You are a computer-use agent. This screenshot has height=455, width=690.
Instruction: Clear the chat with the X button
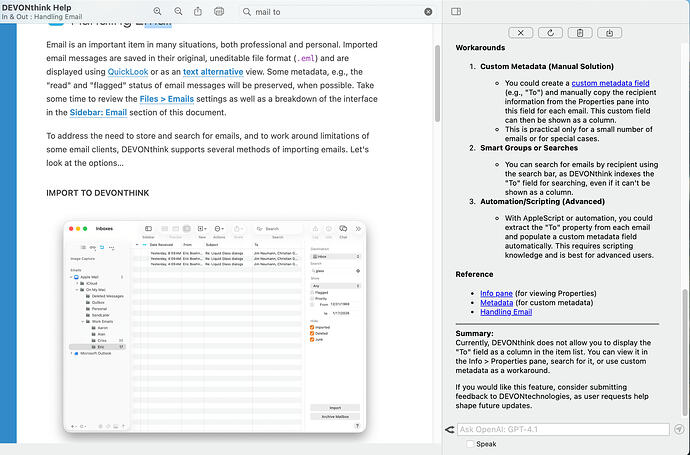tap(521, 33)
